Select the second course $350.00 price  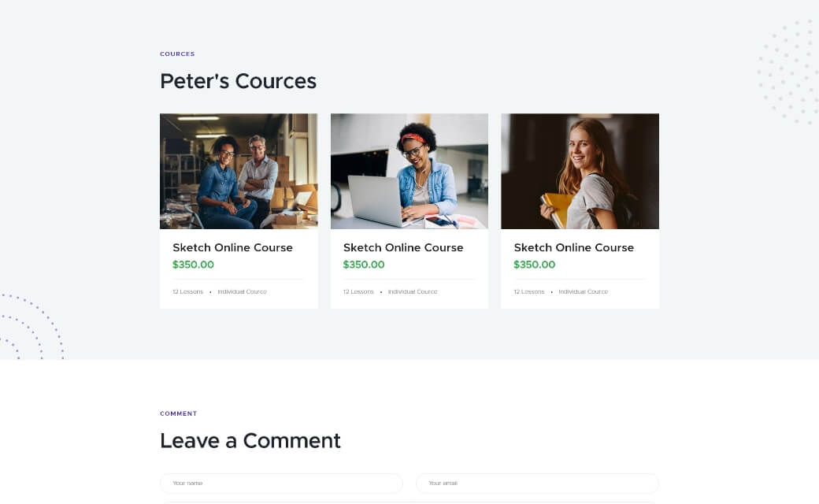coord(364,265)
